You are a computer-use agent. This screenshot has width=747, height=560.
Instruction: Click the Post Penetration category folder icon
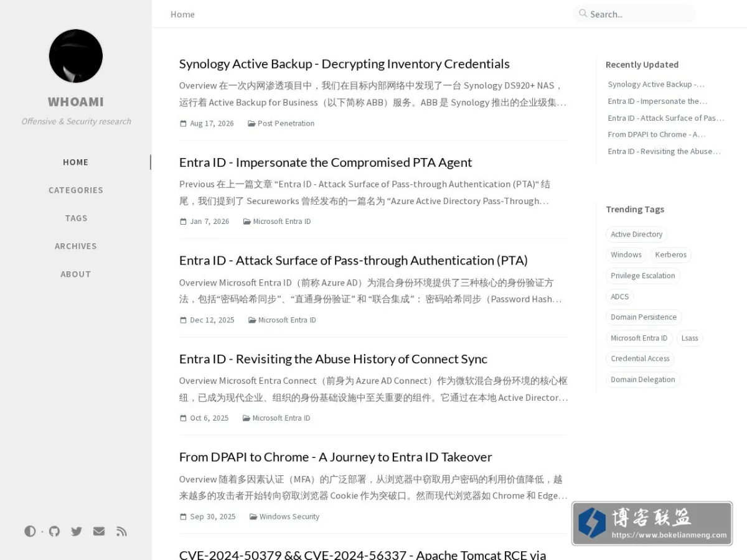tap(251, 123)
